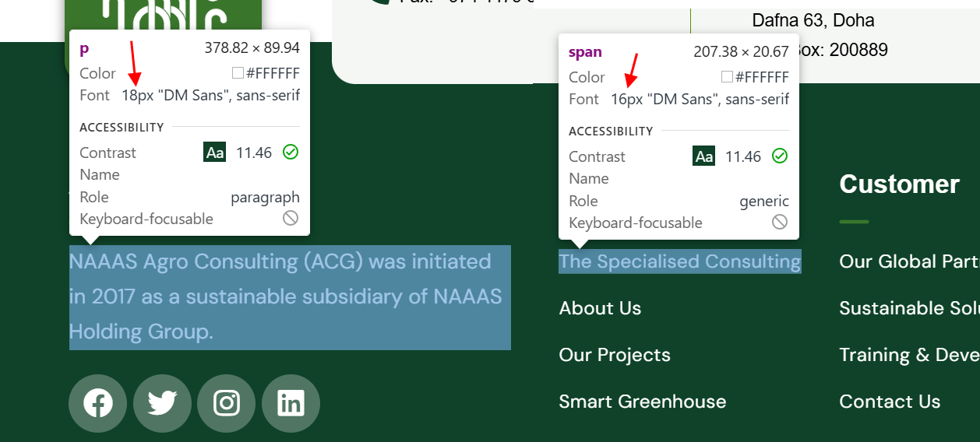Click the Customer footer heading
This screenshot has height=442, width=980.
pos(899,184)
